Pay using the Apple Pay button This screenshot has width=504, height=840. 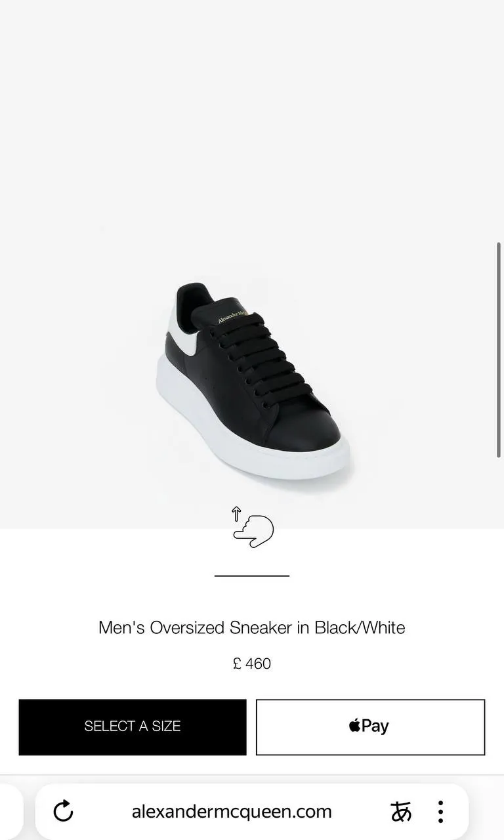tap(370, 726)
